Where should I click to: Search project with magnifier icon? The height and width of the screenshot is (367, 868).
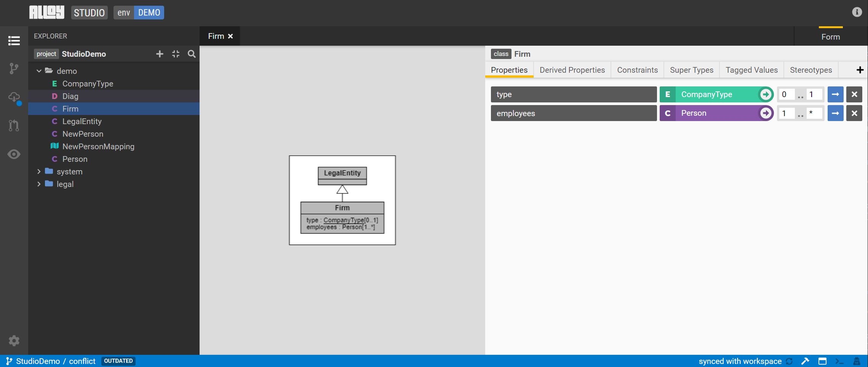pos(192,54)
